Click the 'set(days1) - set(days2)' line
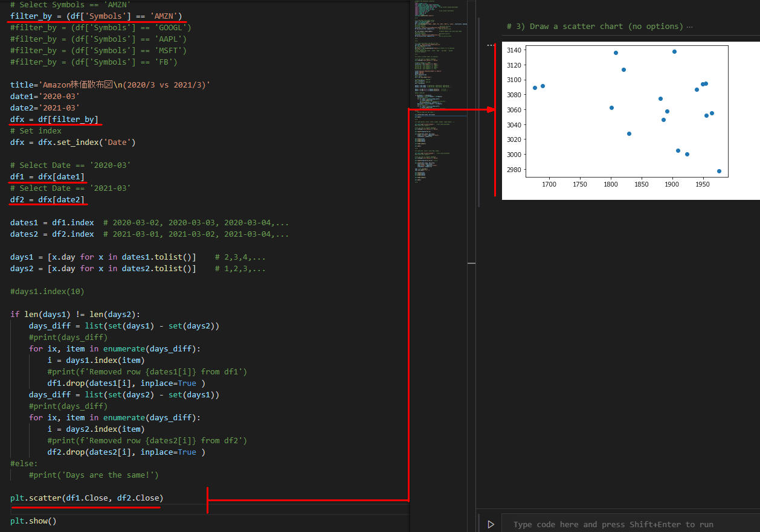This screenshot has width=760, height=532. (x=124, y=325)
